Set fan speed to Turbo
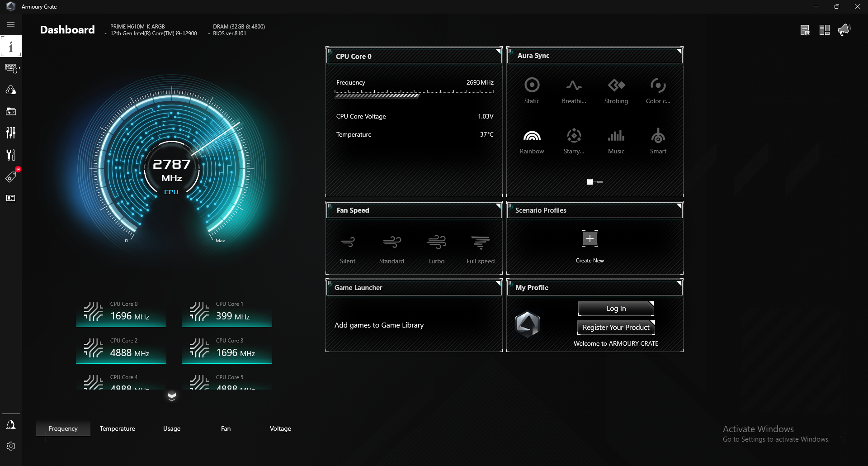The image size is (868, 466). (436, 248)
